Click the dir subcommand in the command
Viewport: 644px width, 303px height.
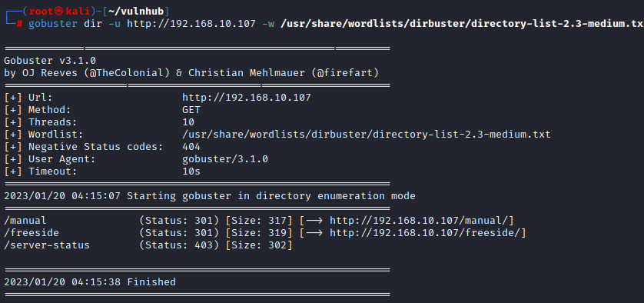pyautogui.click(x=93, y=23)
